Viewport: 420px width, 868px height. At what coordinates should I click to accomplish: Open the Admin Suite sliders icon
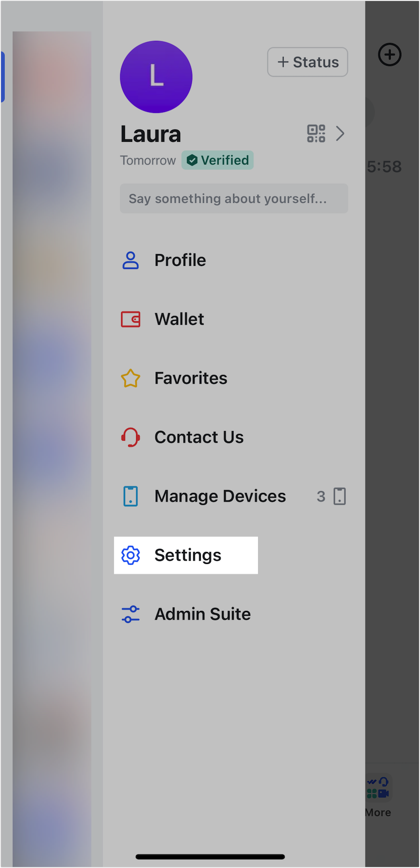131,614
